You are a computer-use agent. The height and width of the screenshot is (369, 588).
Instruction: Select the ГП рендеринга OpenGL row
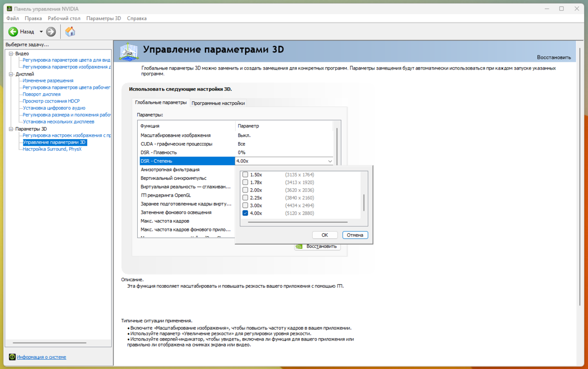coord(186,195)
